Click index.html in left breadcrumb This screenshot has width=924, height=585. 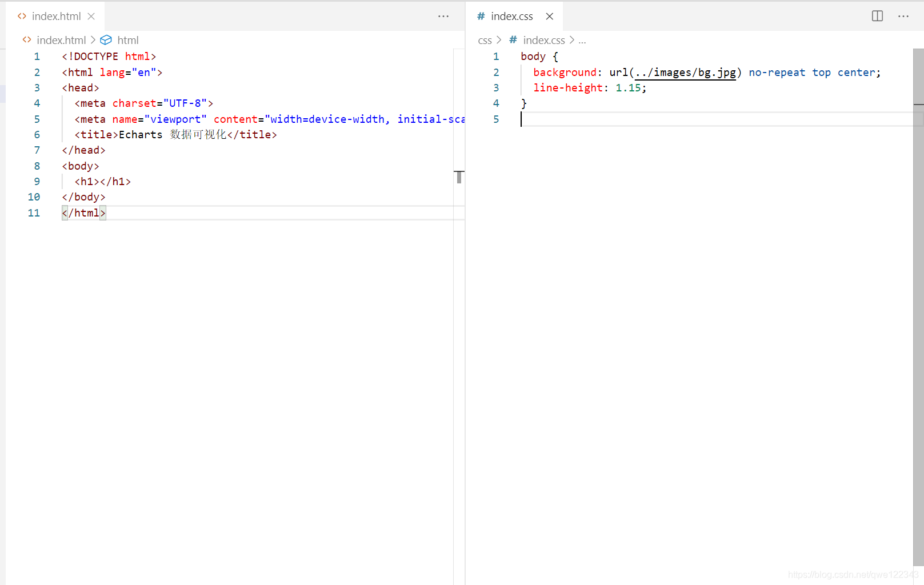click(x=61, y=41)
